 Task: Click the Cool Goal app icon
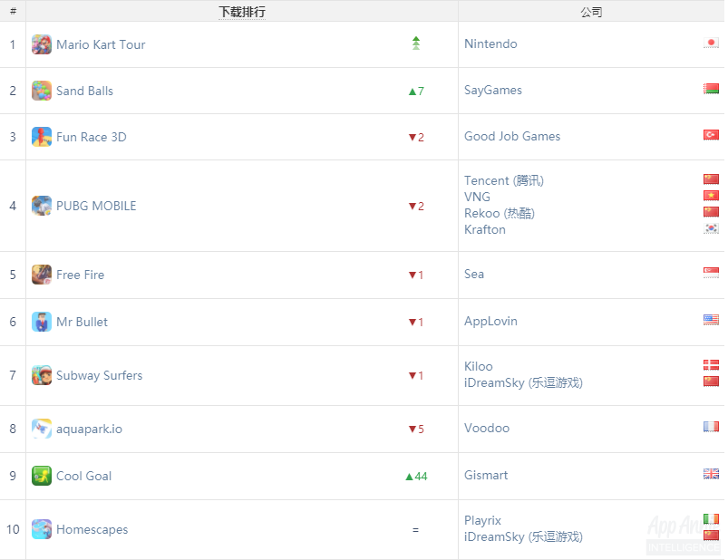tap(42, 476)
